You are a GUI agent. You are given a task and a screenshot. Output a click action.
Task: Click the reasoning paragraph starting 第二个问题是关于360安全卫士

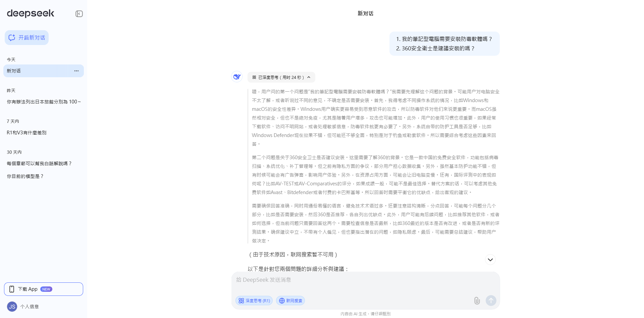point(375,175)
